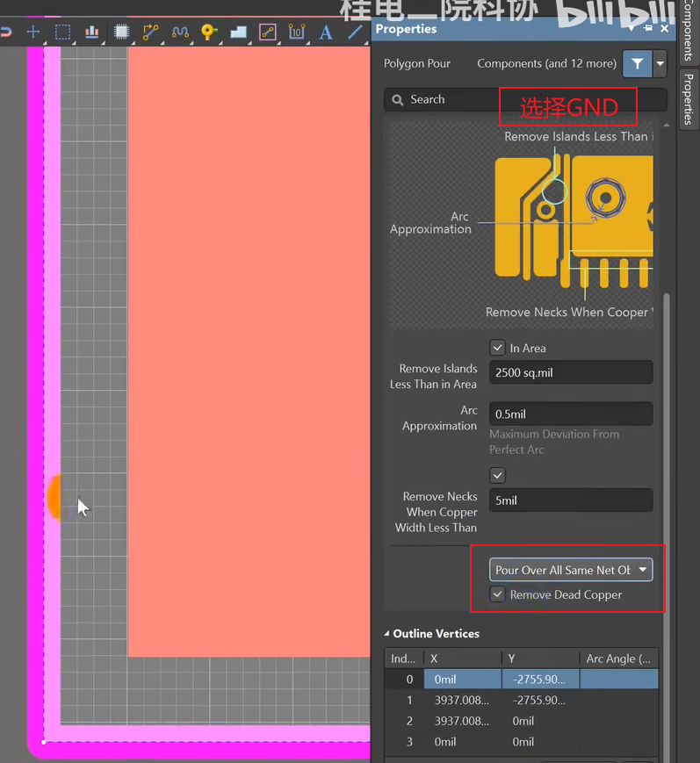The image size is (700, 763).
Task: Click the Polygon Pour object label
Action: click(x=416, y=63)
